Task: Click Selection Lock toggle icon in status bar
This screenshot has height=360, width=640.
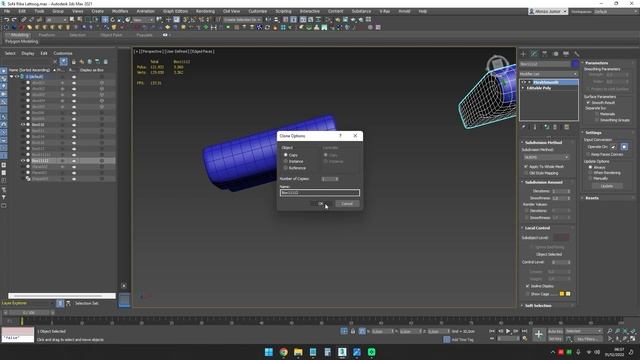Action: point(353,331)
